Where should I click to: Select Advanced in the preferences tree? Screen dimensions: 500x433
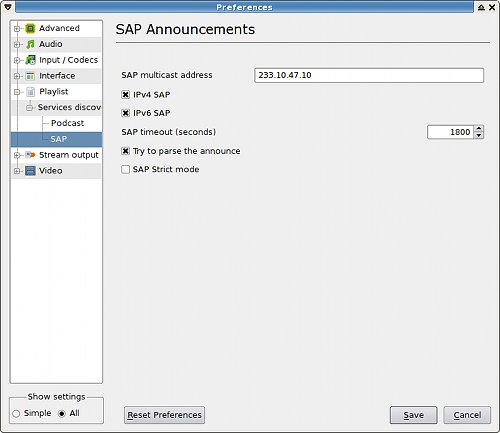click(59, 28)
